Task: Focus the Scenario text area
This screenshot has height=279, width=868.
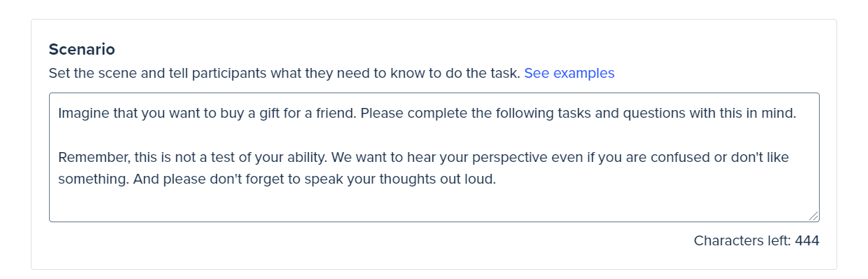Action: tap(434, 158)
